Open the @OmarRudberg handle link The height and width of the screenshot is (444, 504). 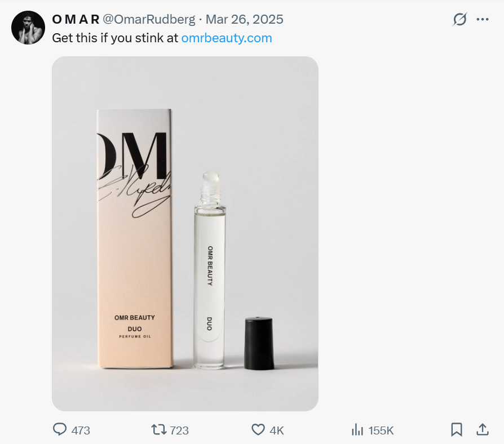149,19
